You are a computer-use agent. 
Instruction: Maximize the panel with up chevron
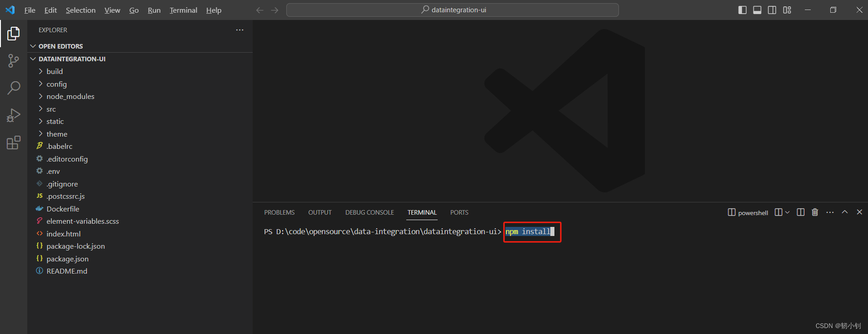point(845,212)
